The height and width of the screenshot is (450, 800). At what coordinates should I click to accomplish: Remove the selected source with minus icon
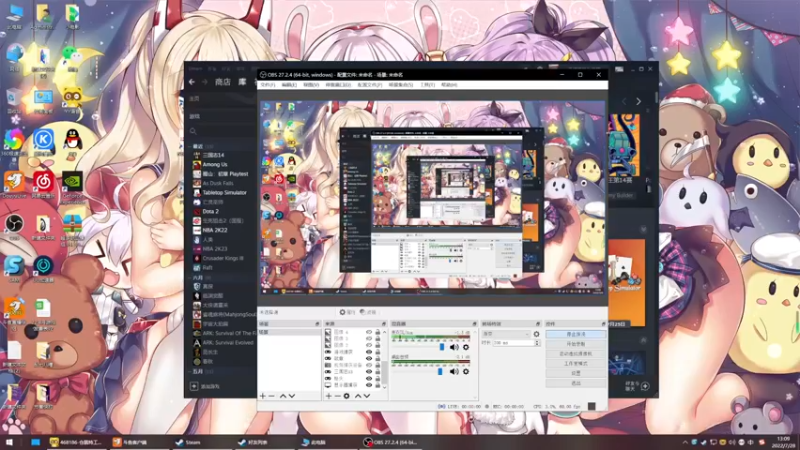tap(337, 396)
